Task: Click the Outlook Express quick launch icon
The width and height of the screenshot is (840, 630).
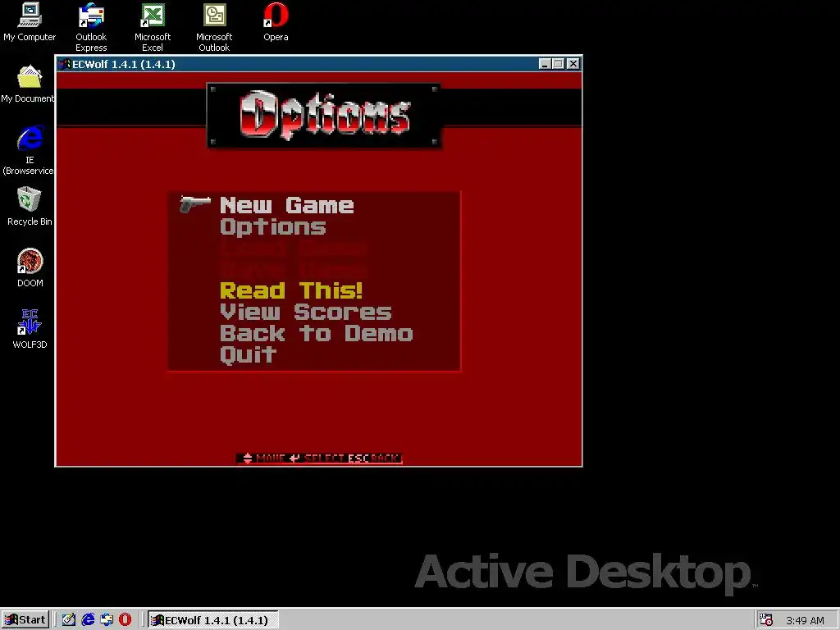Action: (x=107, y=620)
